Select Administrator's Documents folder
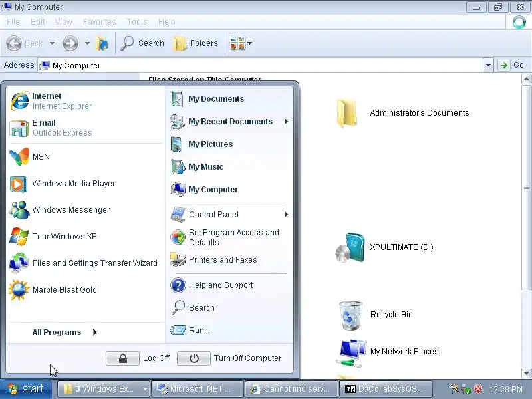This screenshot has height=399, width=532. click(x=403, y=113)
